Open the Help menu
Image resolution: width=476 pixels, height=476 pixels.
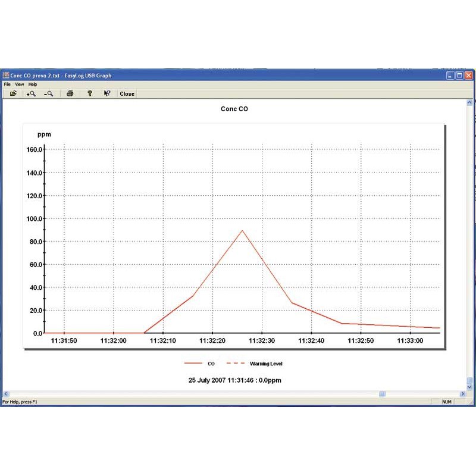click(33, 84)
